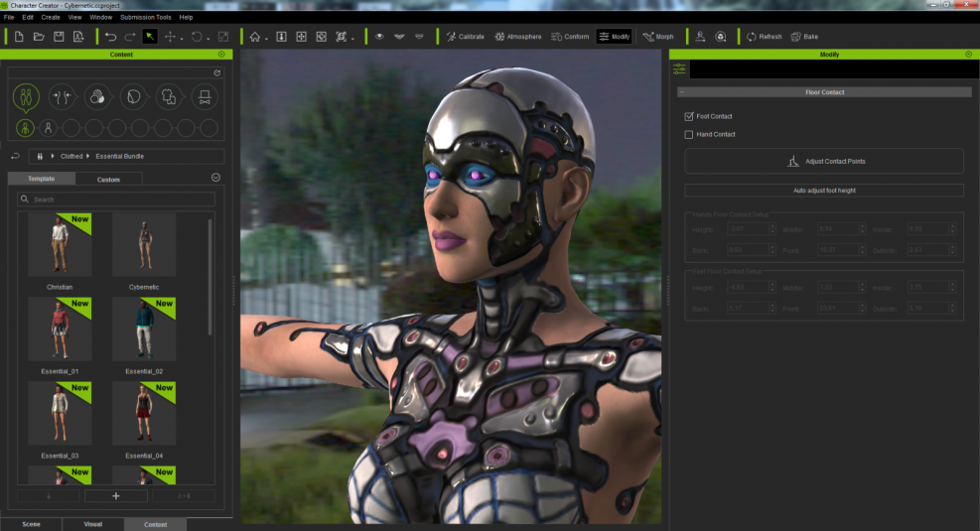Viewport: 980px width, 531px height.
Task: Click the Conform toolbar icon
Action: pos(570,37)
